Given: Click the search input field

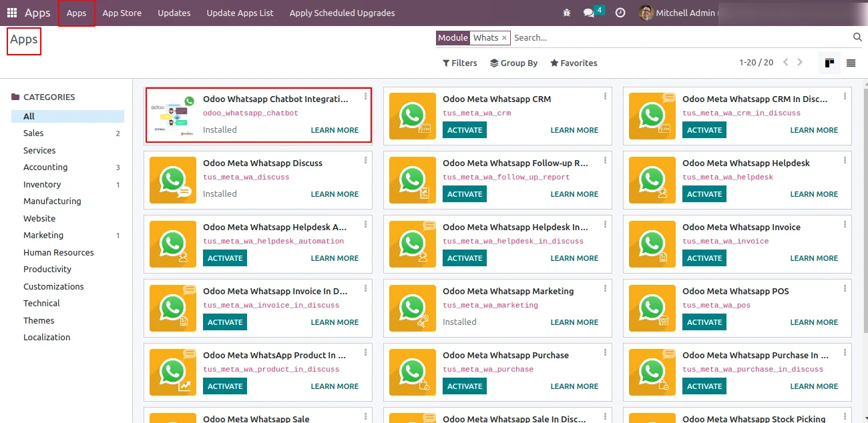Looking at the screenshot, I should 681,38.
